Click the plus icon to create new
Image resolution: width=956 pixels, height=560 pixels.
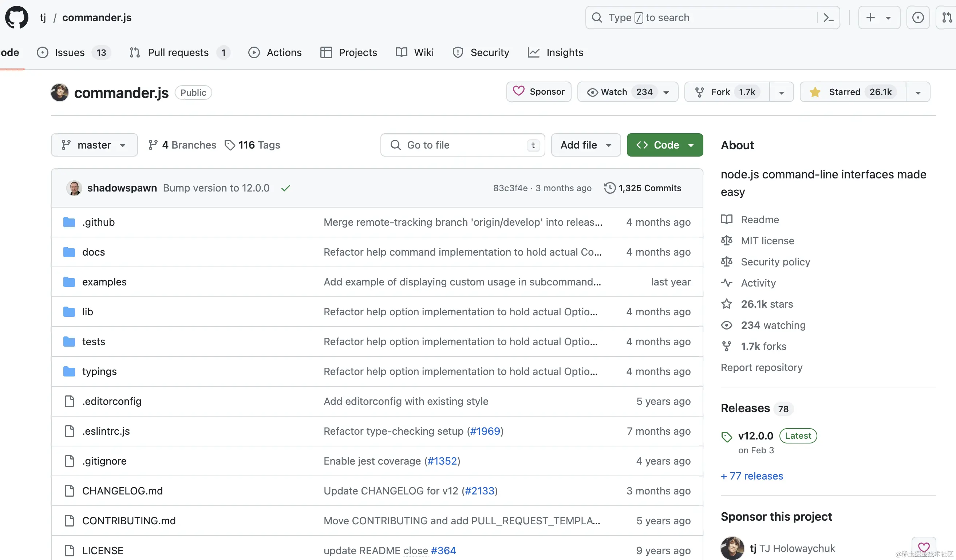[x=871, y=17]
